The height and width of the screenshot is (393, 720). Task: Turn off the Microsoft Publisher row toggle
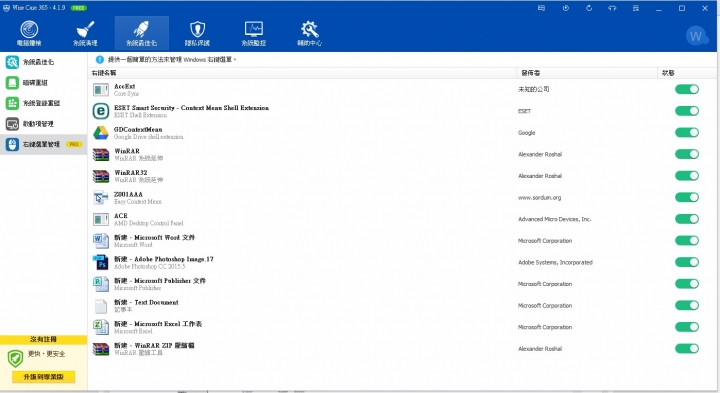687,283
